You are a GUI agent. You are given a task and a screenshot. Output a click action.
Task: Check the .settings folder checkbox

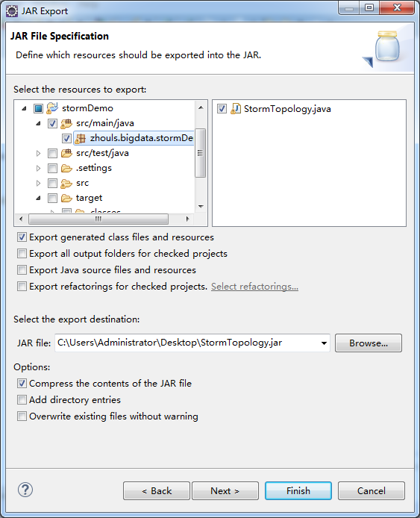(x=52, y=168)
